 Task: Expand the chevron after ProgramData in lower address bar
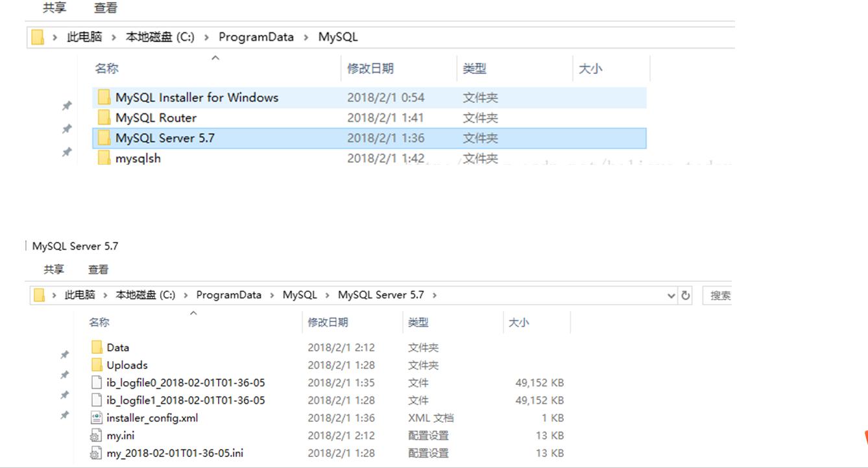tap(272, 295)
